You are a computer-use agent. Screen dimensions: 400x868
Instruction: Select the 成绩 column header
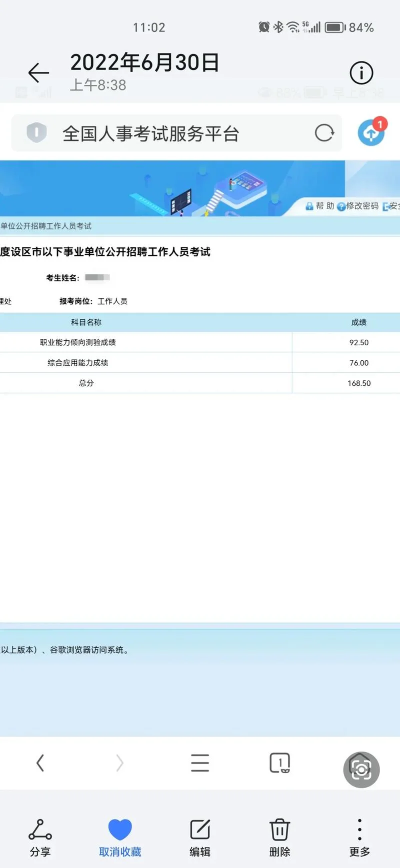[359, 322]
